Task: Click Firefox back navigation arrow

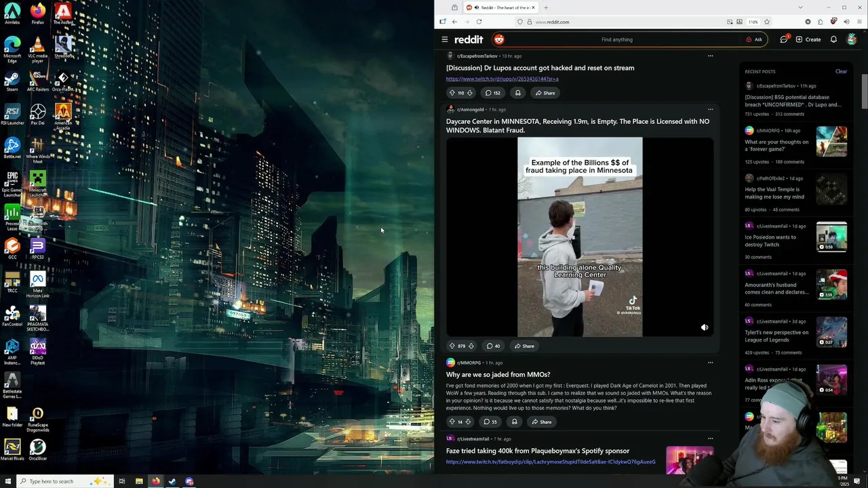Action: coord(454,22)
